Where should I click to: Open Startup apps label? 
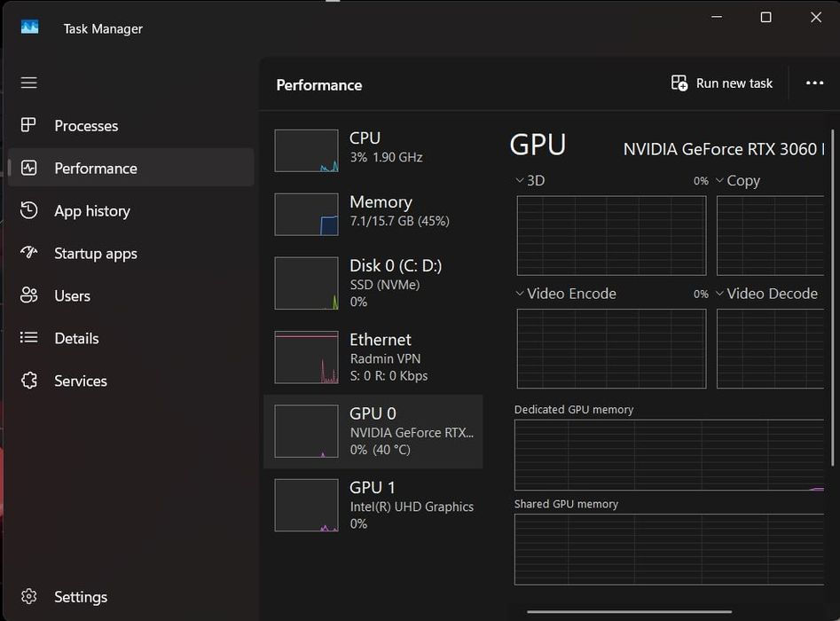(x=96, y=254)
